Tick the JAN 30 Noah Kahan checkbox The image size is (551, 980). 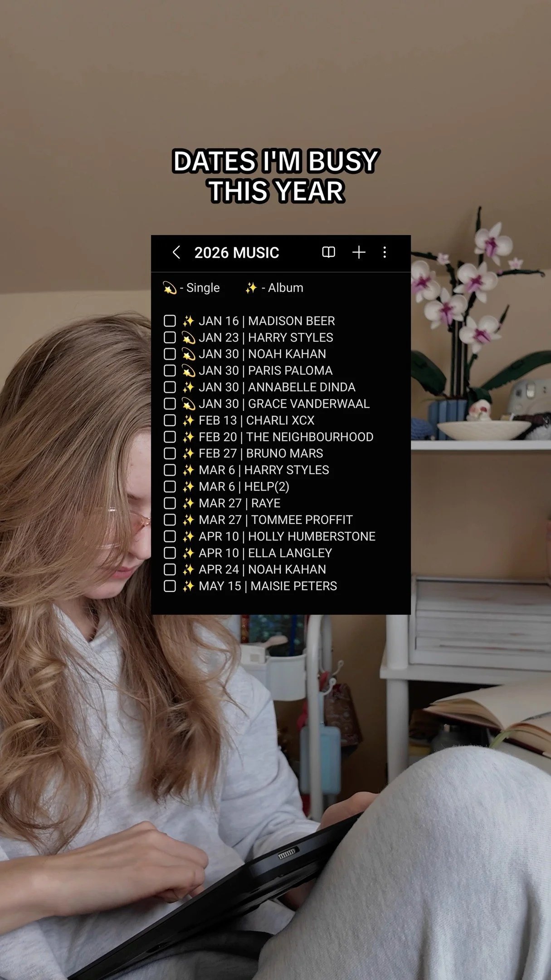(x=170, y=354)
